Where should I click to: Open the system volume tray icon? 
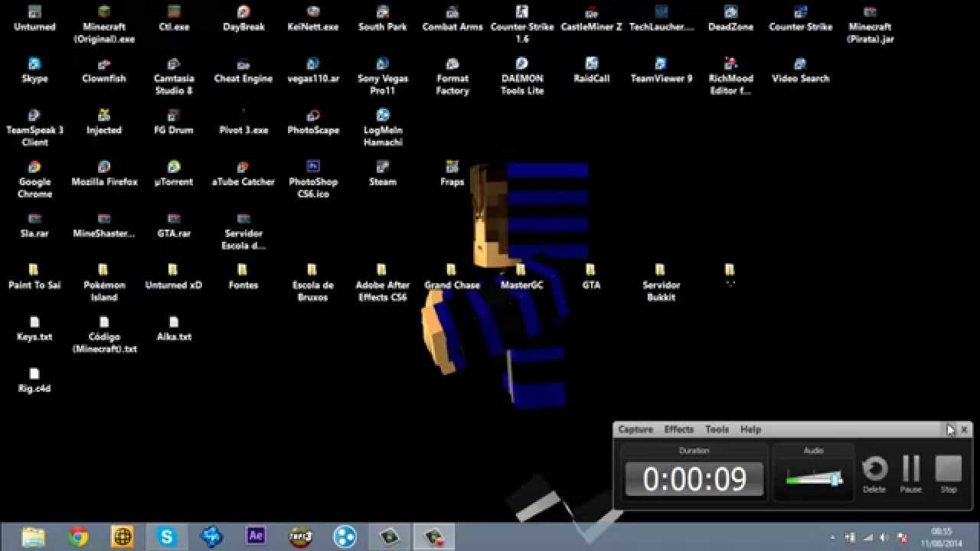click(x=885, y=537)
